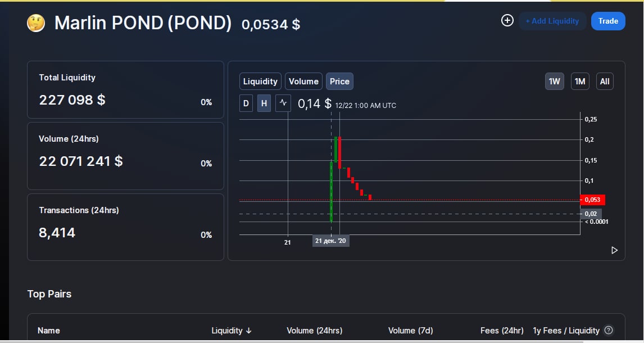Viewport: 644px width, 343px height.
Task: Click the red 0,053 price label
Action: coord(592,200)
